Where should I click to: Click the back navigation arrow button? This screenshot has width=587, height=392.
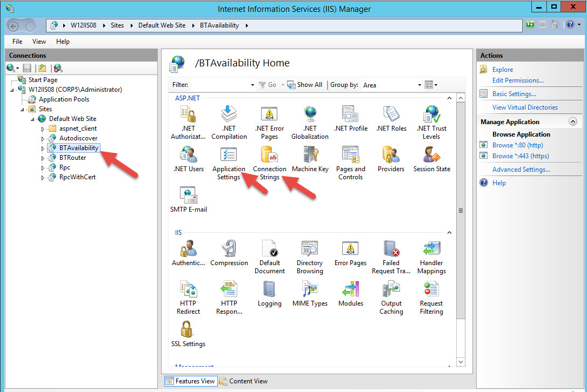14,26
